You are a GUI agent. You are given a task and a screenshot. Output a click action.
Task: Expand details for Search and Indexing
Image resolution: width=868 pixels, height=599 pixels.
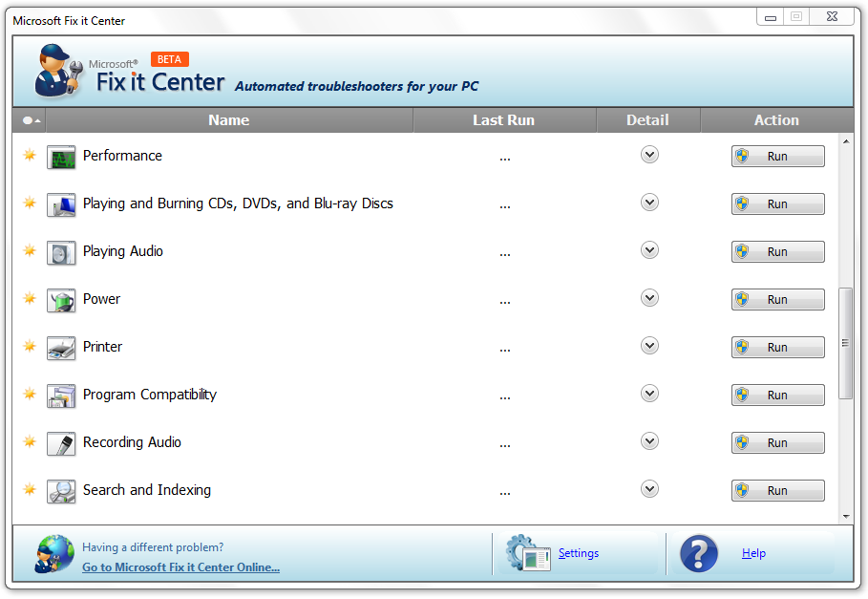click(649, 489)
